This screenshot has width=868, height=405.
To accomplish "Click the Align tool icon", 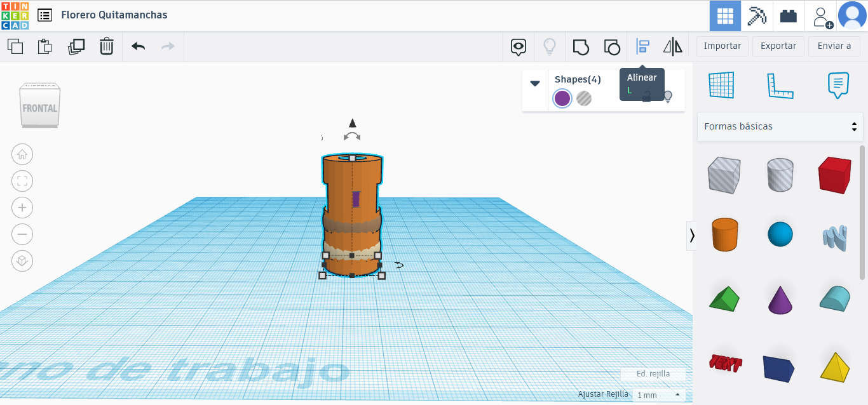I will (x=642, y=46).
